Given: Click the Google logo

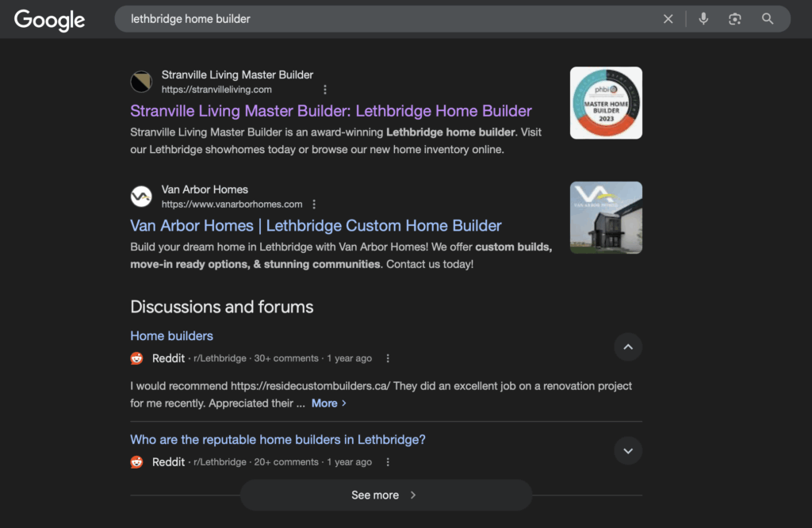Looking at the screenshot, I should coord(49,20).
